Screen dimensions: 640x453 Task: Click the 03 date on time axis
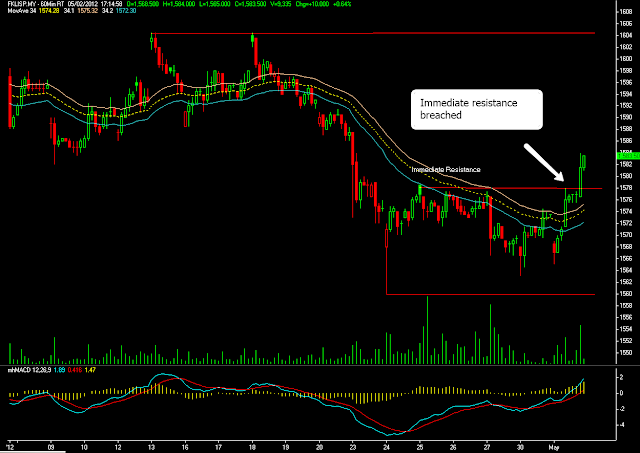tap(51, 447)
